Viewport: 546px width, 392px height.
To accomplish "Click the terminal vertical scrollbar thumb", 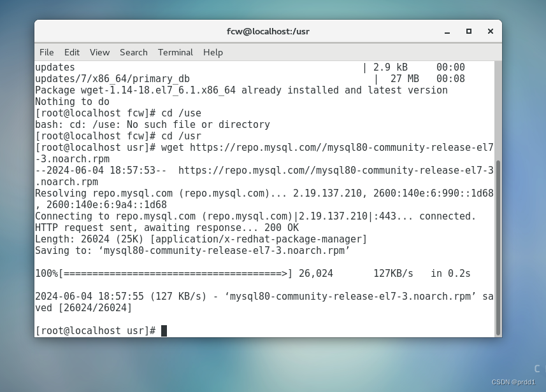I will (x=498, y=248).
